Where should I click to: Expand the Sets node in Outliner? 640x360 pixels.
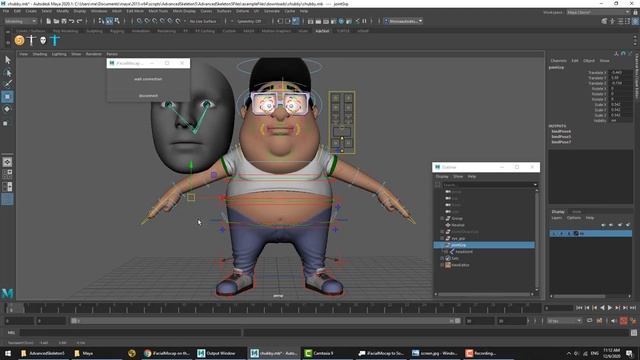[x=442, y=258]
